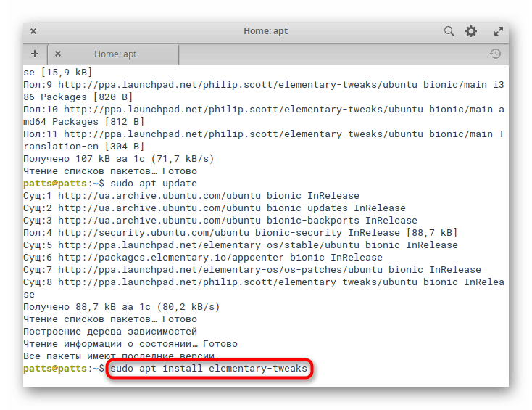
Task: Click the Сущ:7 elementary-os/os-patches line
Action: [x=252, y=270]
